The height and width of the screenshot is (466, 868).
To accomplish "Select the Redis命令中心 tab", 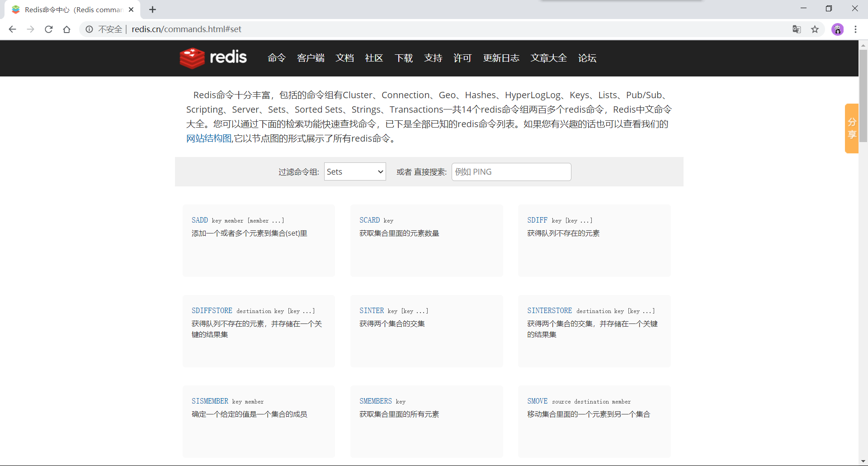I will pos(72,10).
